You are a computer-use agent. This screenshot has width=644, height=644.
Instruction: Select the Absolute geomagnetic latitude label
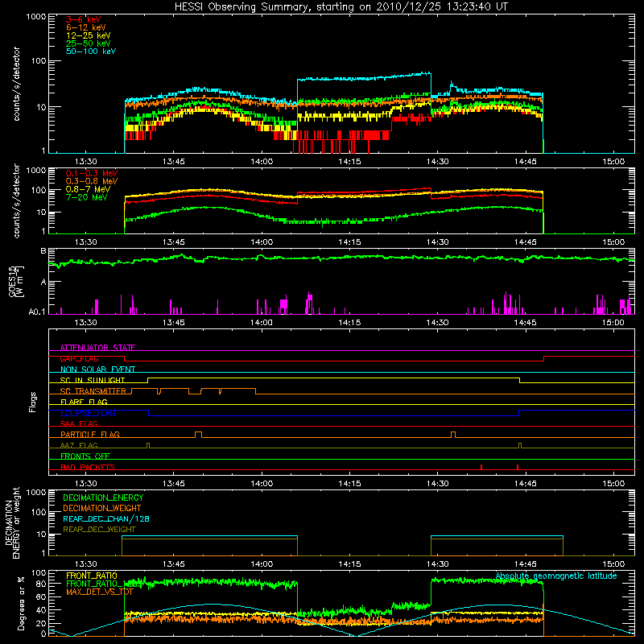click(x=556, y=576)
